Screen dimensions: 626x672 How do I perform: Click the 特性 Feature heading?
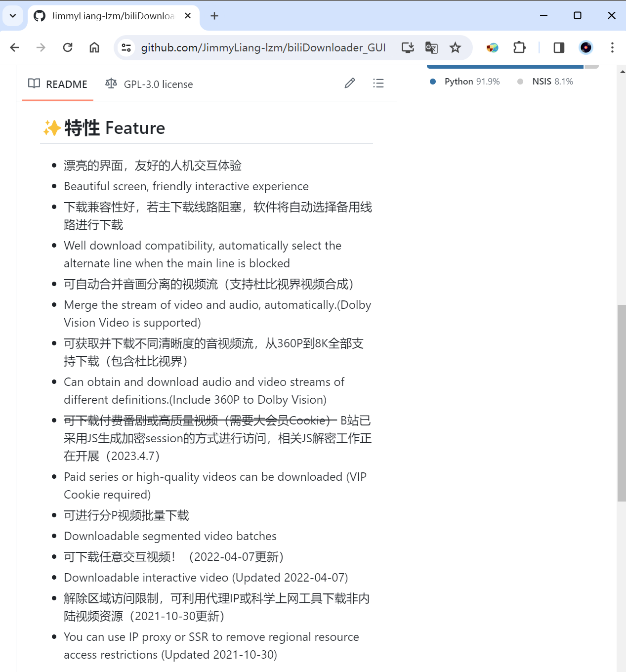coord(104,128)
